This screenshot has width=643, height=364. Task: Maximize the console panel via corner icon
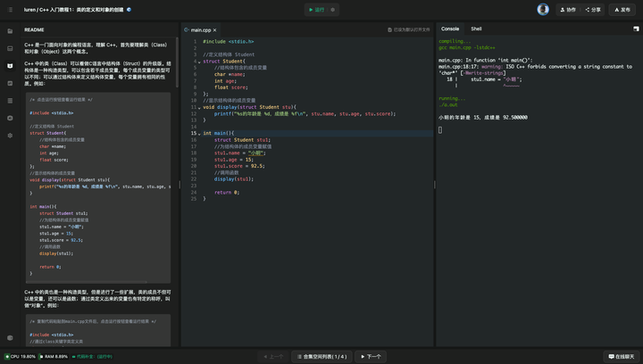(635, 29)
